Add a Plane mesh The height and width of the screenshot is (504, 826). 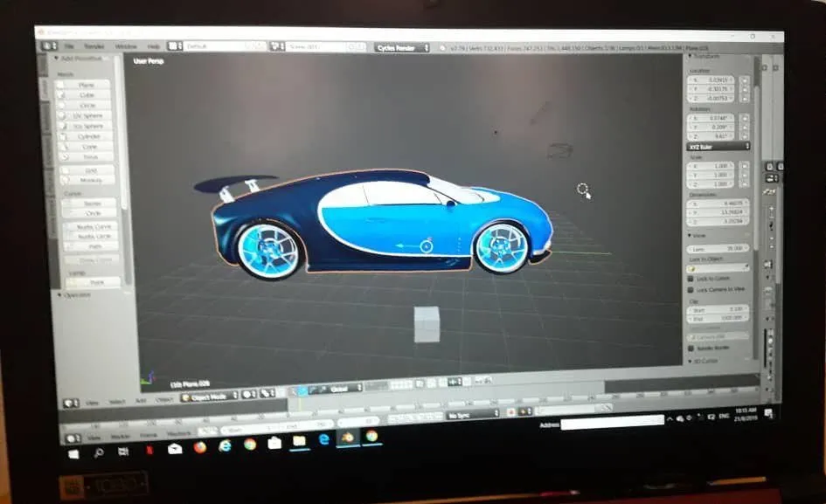[x=84, y=85]
